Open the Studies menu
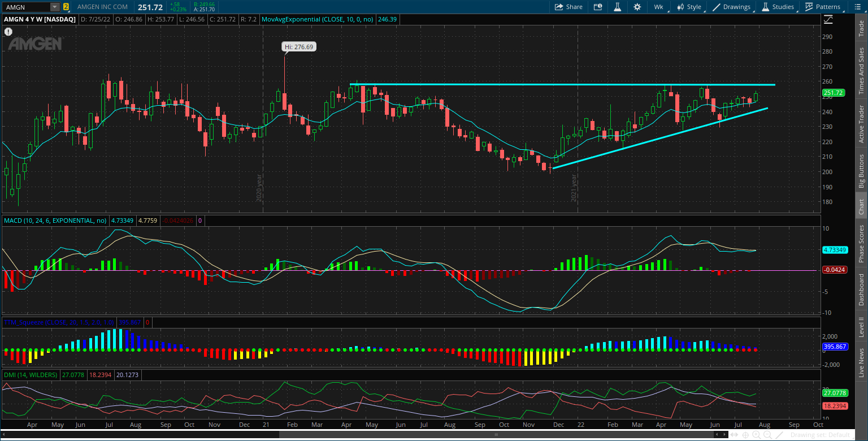This screenshot has height=441, width=868. point(779,7)
